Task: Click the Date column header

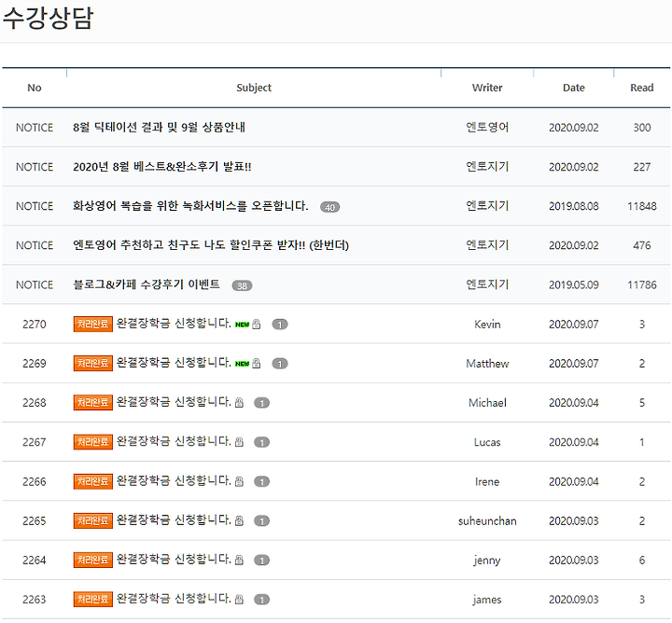Action: (x=574, y=88)
